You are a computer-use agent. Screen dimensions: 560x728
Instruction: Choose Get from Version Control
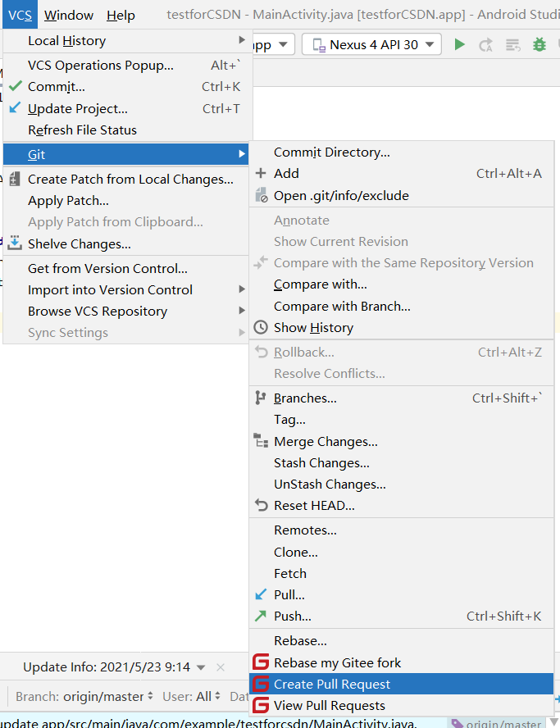126,268
